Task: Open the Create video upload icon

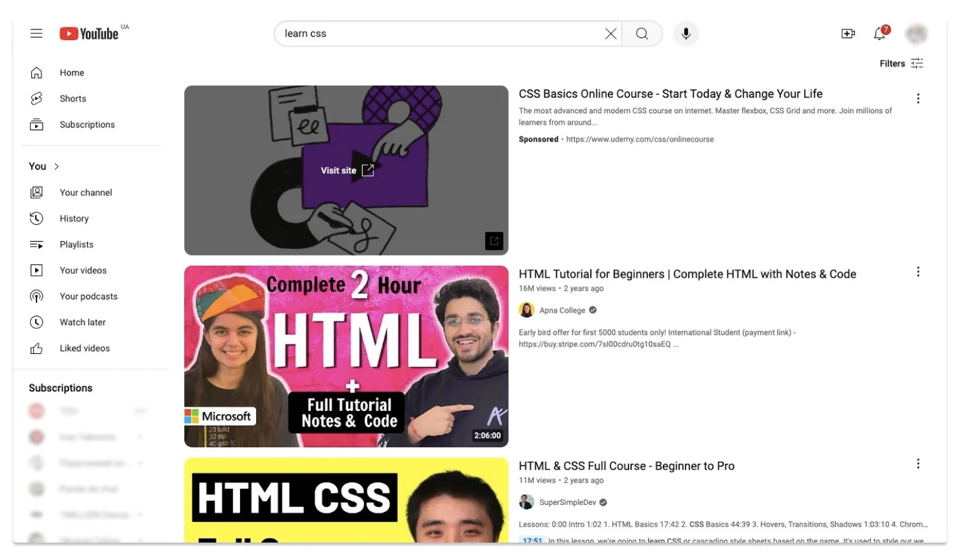Action: (x=847, y=33)
